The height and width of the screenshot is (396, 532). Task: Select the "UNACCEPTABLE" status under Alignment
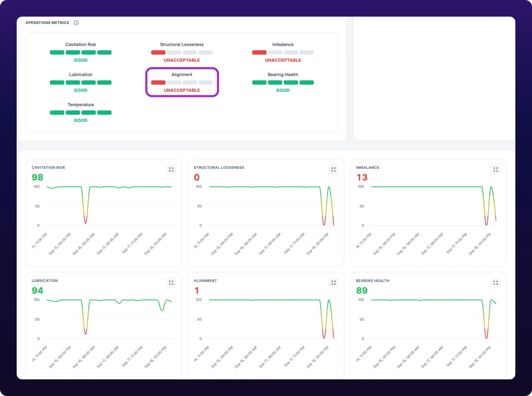(x=182, y=90)
